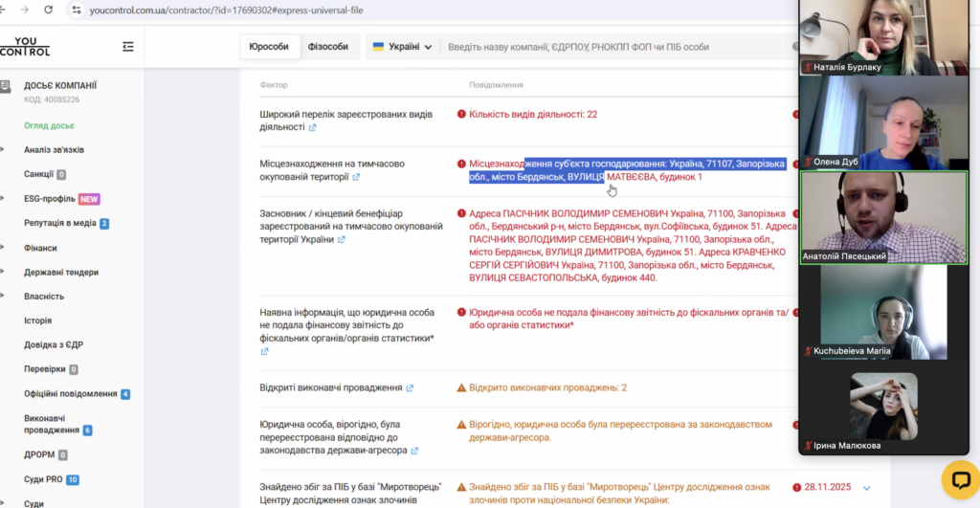
Task: Open external link icon for aggressor-state re-registration factor
Action: (x=414, y=451)
